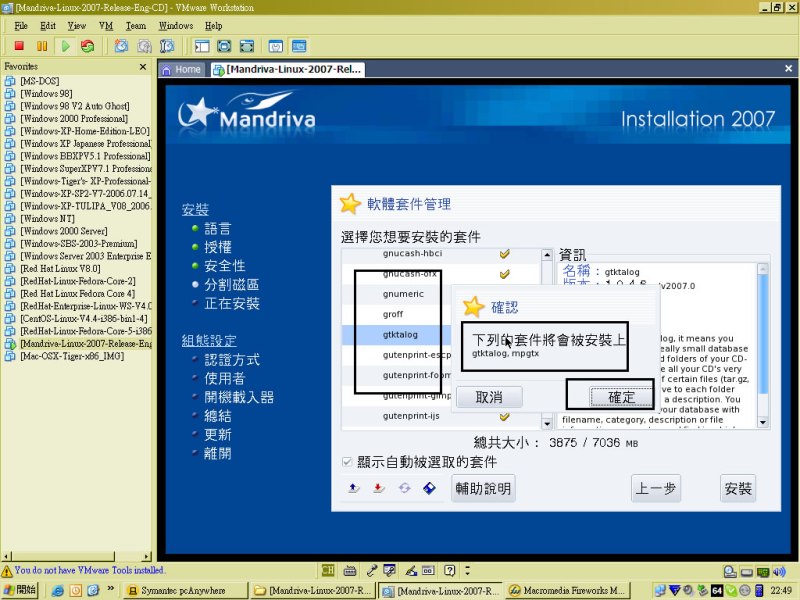Reset the VM with the red-green arrows icon

pos(87,46)
